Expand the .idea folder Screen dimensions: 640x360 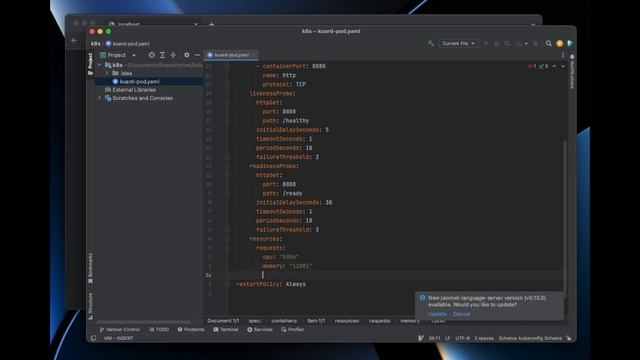107,73
